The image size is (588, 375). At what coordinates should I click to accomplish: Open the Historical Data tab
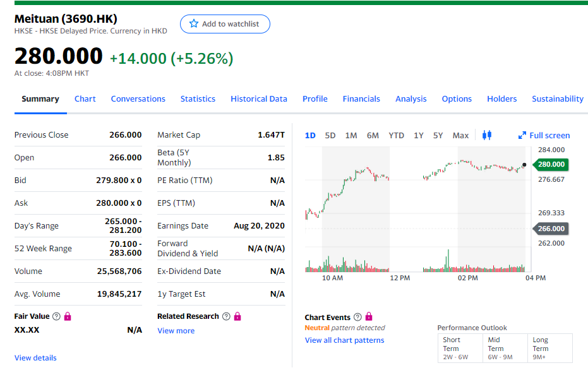coord(258,98)
